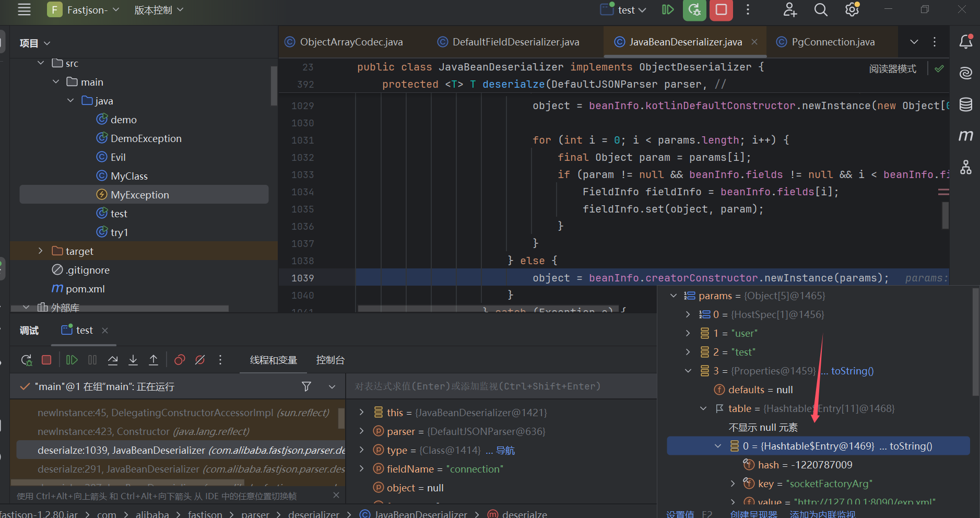Screen dimensions: 980x518
Task: Close the test debug session tab
Action: 105,330
